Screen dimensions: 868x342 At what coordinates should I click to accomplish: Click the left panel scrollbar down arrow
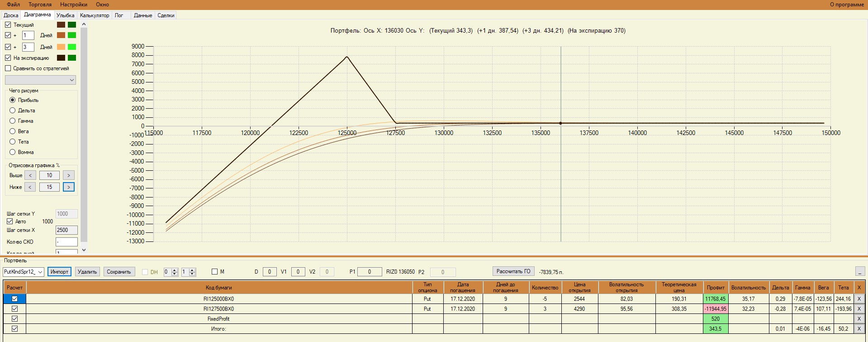pyautogui.click(x=84, y=250)
